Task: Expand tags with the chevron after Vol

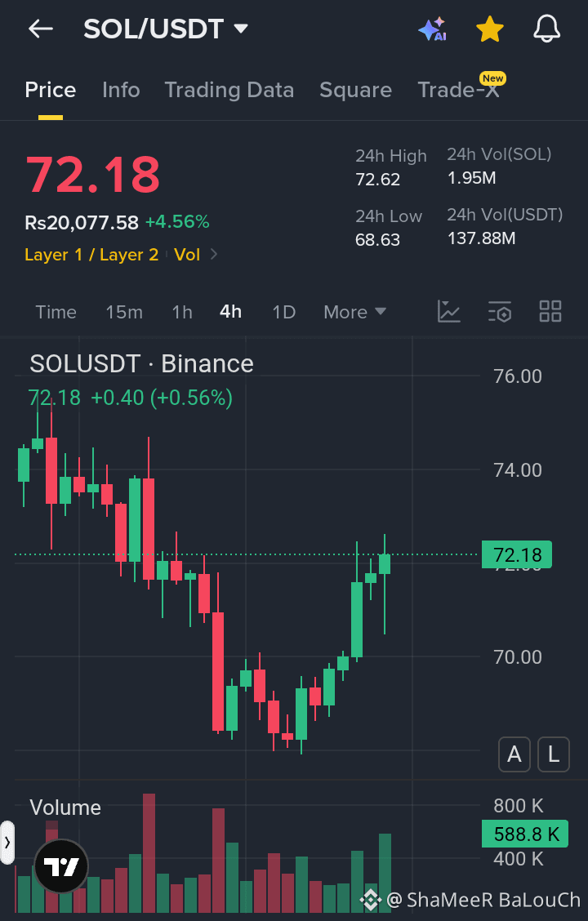Action: (x=214, y=254)
